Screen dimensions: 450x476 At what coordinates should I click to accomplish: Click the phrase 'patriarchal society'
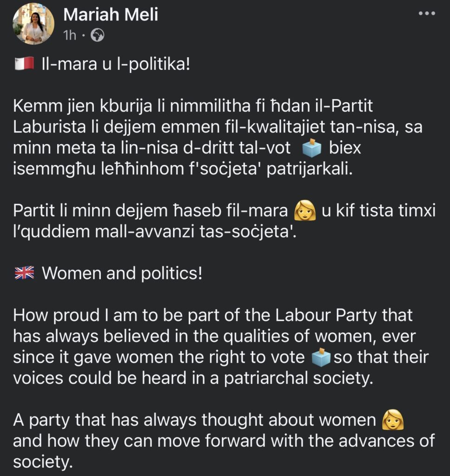tap(298, 378)
